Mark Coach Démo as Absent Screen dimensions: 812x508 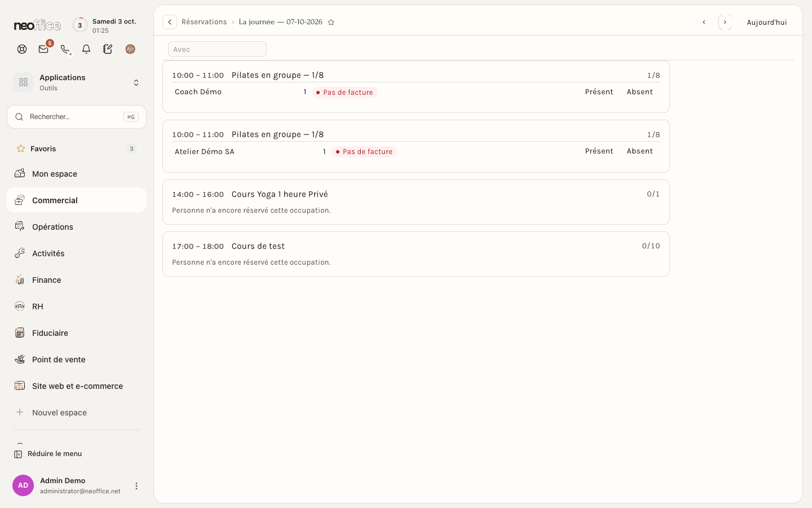pos(639,92)
